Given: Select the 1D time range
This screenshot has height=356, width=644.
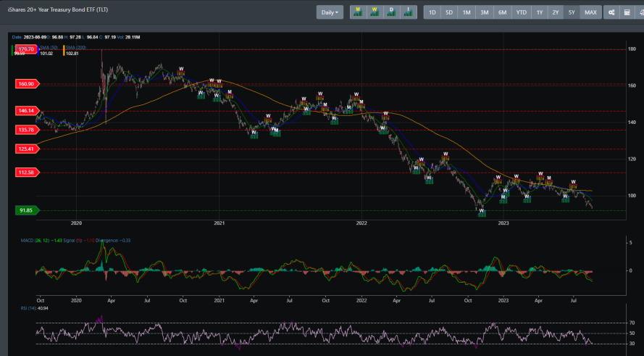Looking at the screenshot, I should [432, 12].
